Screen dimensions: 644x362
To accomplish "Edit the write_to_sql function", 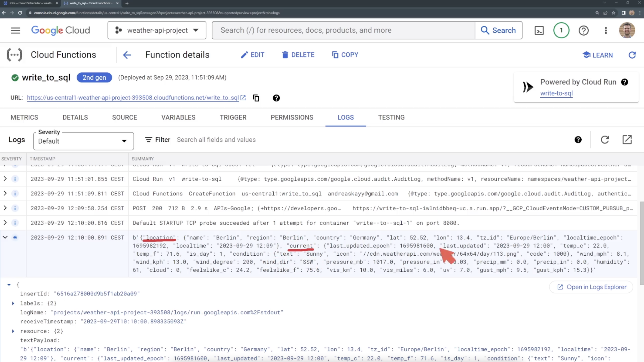I will 252,55.
